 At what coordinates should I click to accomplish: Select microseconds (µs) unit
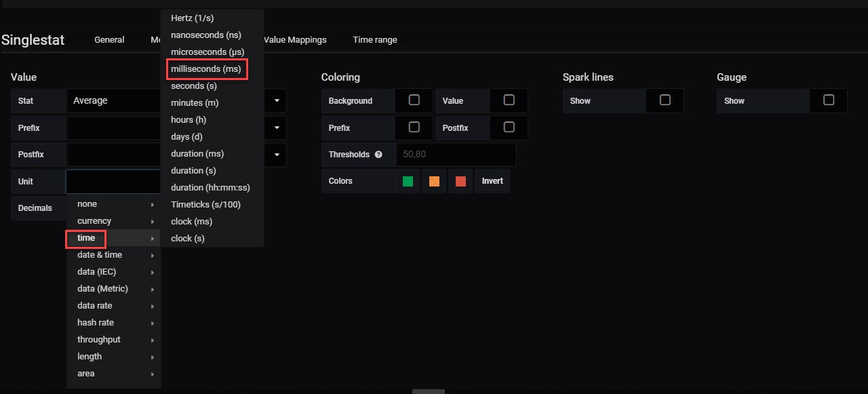coord(212,52)
